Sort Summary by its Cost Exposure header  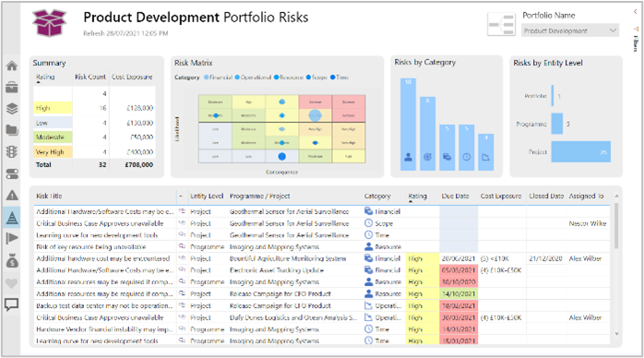(x=132, y=77)
